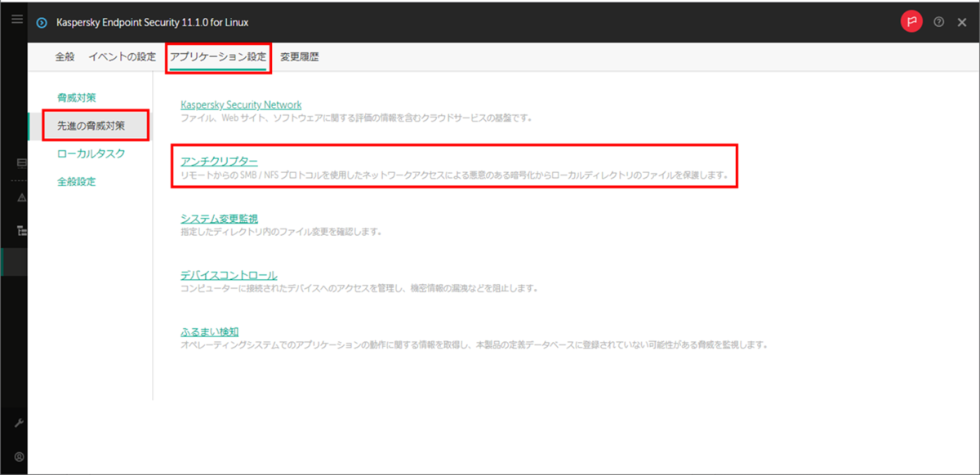Select 脅威対策 in the left menu

click(77, 97)
